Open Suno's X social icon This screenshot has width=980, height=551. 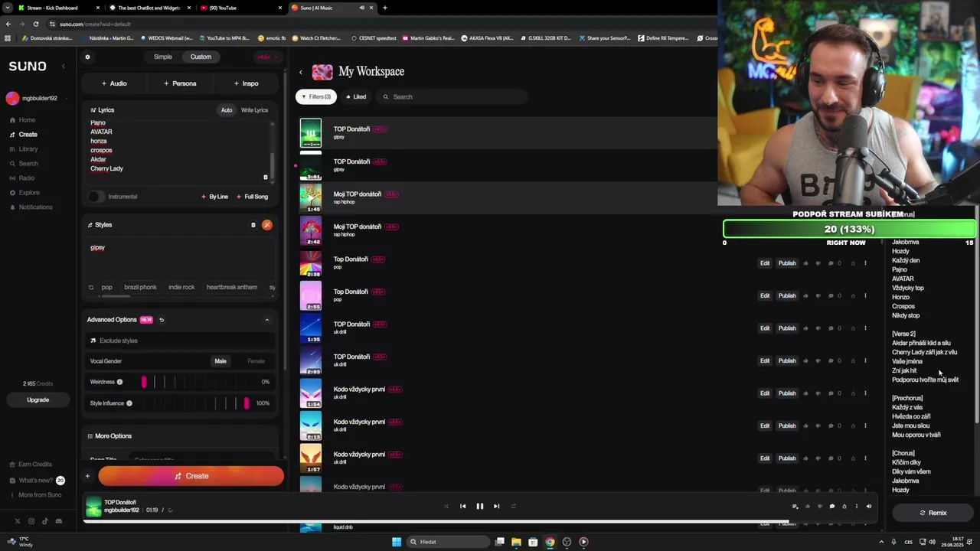[17, 521]
